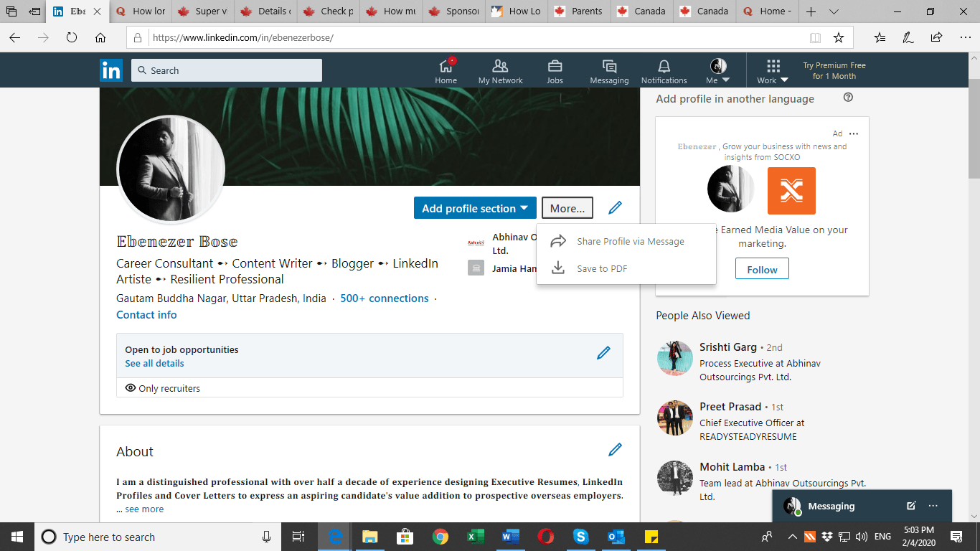Expand About text with see more
980x551 pixels.
[x=144, y=509]
